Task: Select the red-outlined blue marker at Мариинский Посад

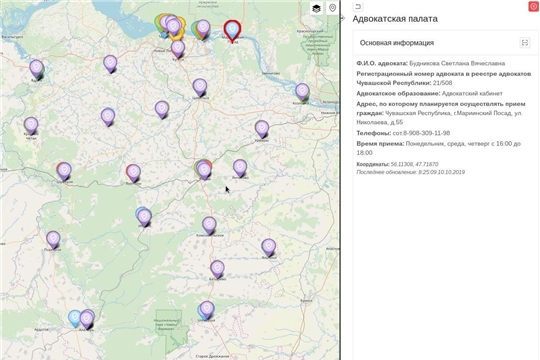Action: [x=232, y=30]
